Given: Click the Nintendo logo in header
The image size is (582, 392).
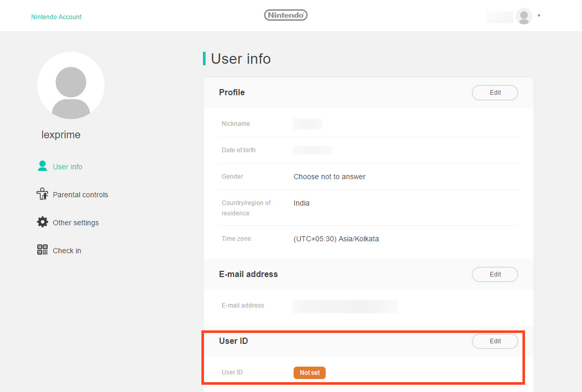Looking at the screenshot, I should 285,16.
